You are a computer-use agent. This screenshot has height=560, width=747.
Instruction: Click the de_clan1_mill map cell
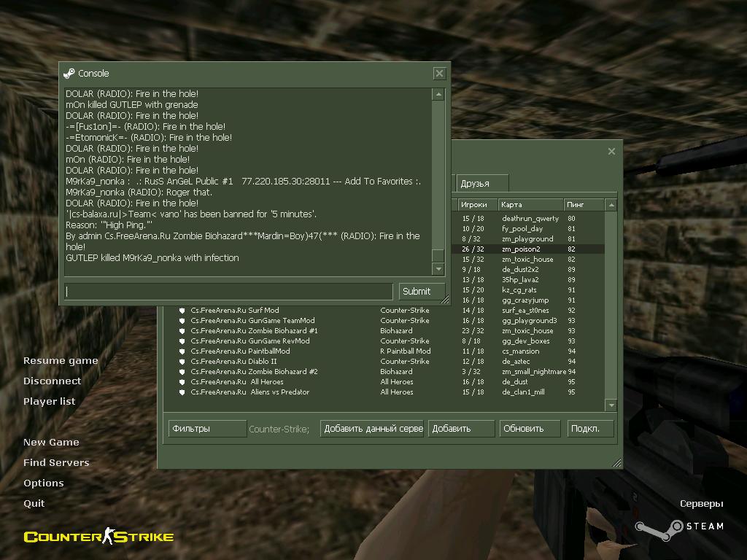(x=523, y=392)
